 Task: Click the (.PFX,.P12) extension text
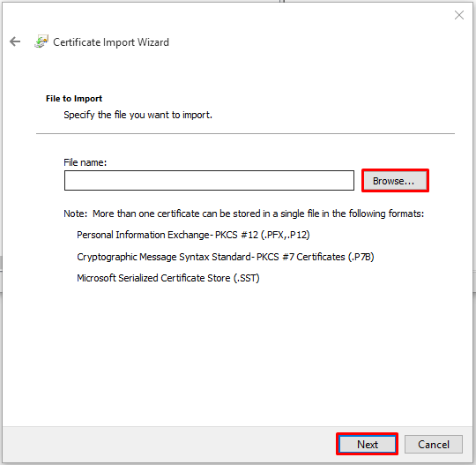[x=286, y=235]
